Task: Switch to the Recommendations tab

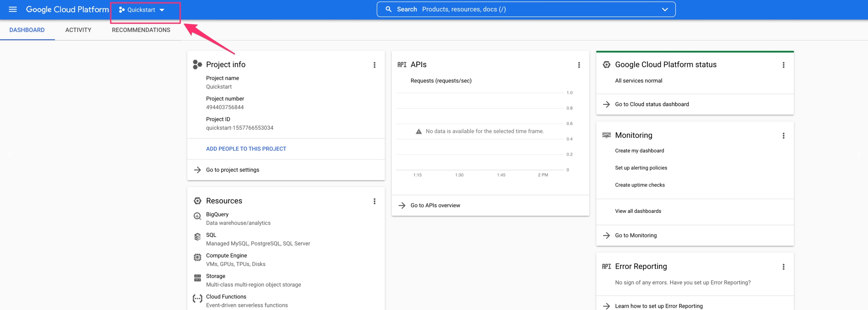Action: click(x=141, y=30)
